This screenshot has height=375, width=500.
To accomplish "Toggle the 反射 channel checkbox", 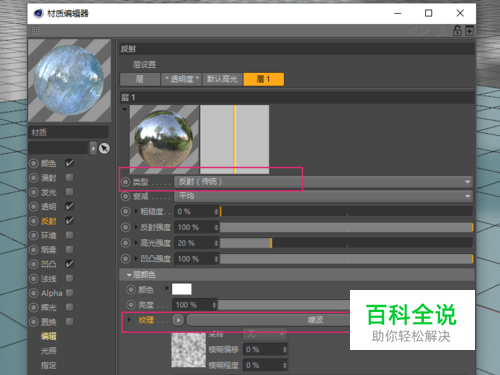I will point(69,221).
